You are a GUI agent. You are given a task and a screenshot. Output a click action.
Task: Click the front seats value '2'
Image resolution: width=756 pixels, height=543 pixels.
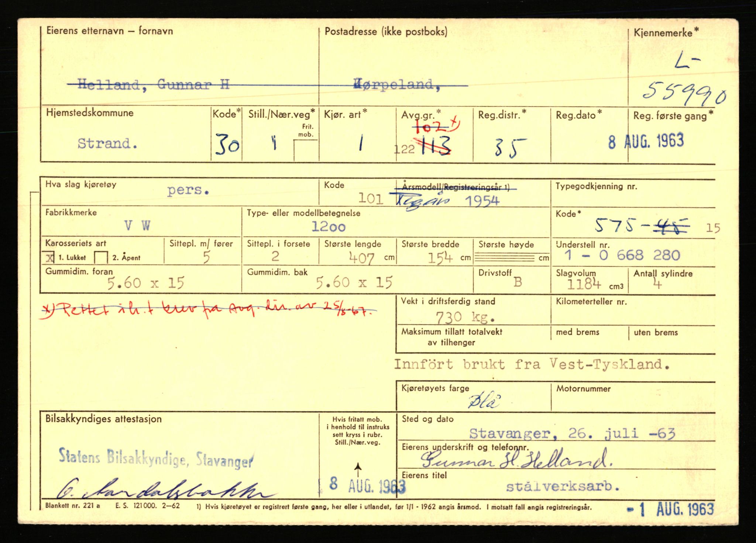click(x=275, y=256)
